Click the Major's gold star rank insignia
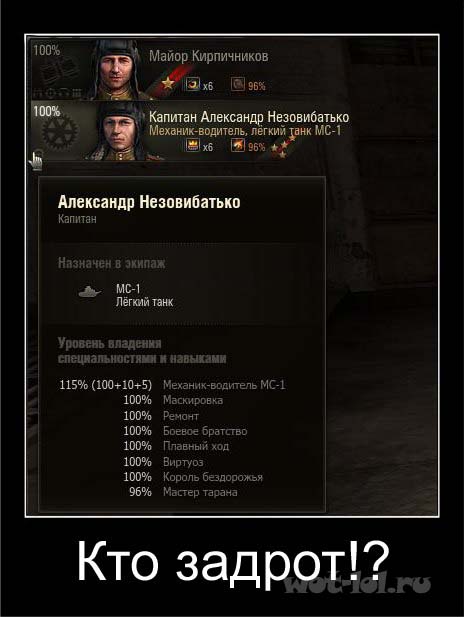Screen dimensions: 464x617 click(168, 83)
